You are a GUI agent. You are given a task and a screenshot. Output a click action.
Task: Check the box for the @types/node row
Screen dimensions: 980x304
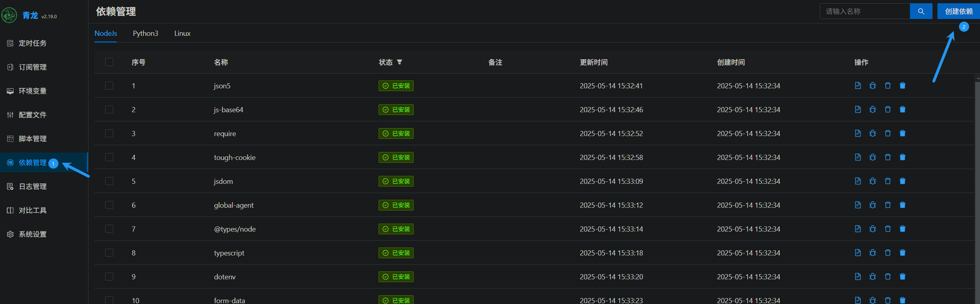pyautogui.click(x=109, y=229)
